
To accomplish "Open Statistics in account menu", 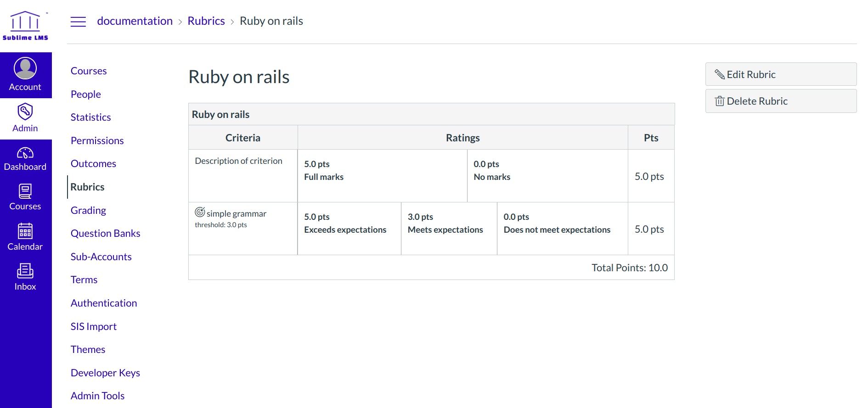I will point(91,117).
